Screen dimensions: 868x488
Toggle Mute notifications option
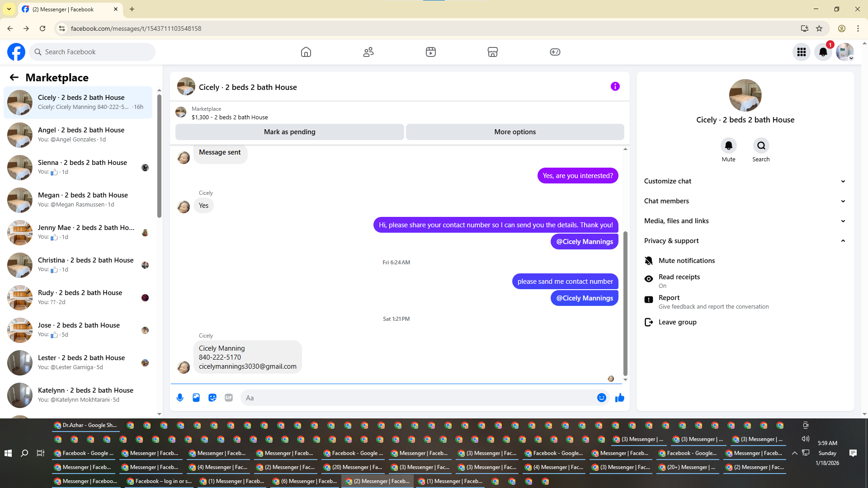click(x=686, y=261)
